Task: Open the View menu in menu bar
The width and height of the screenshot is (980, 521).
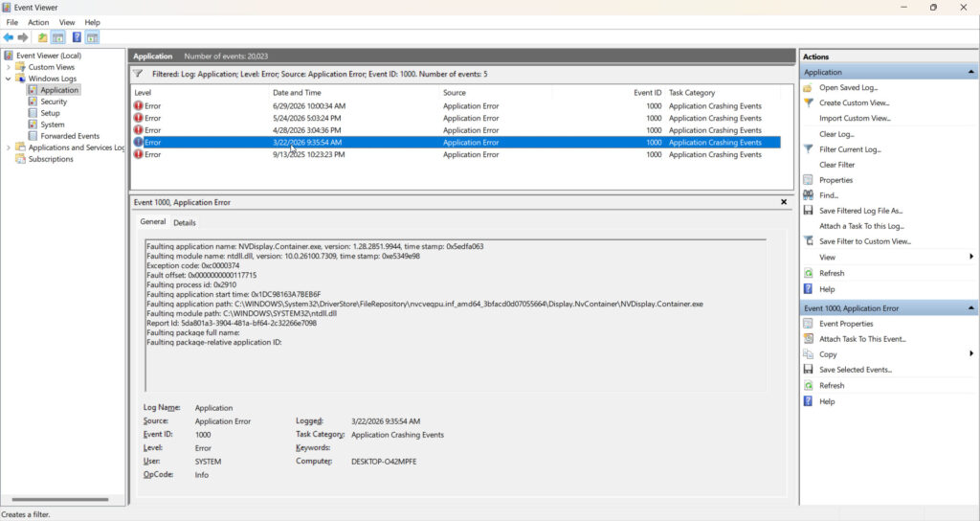Action: point(67,23)
